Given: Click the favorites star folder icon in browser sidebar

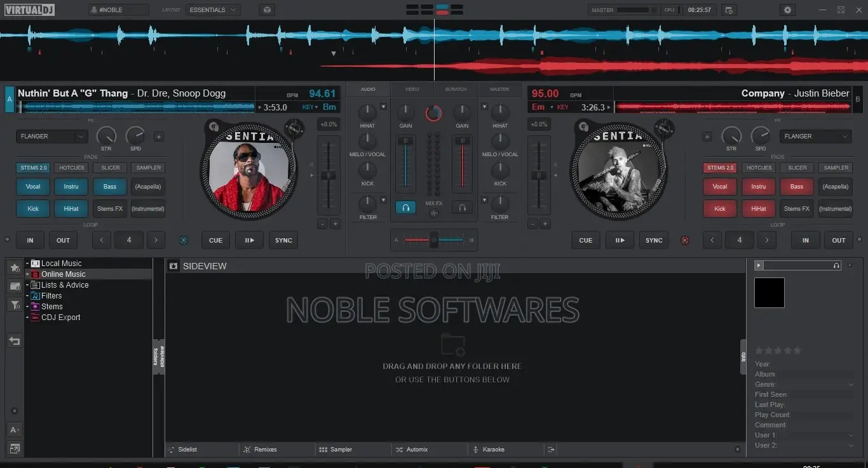Looking at the screenshot, I should tap(15, 268).
